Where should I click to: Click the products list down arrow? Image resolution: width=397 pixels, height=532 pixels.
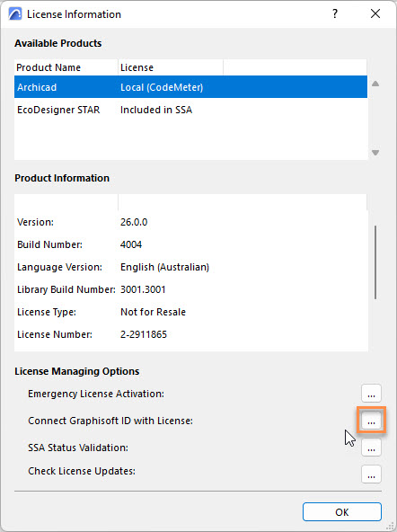[375, 153]
